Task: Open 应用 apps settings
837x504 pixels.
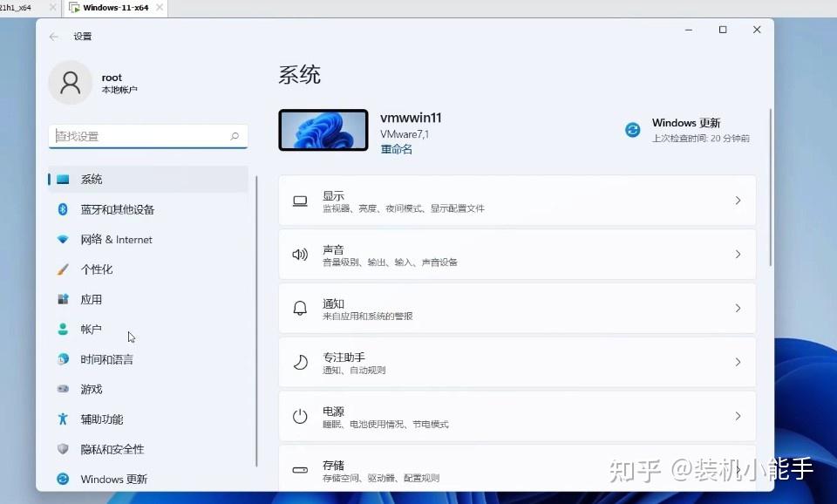Action: pyautogui.click(x=90, y=299)
